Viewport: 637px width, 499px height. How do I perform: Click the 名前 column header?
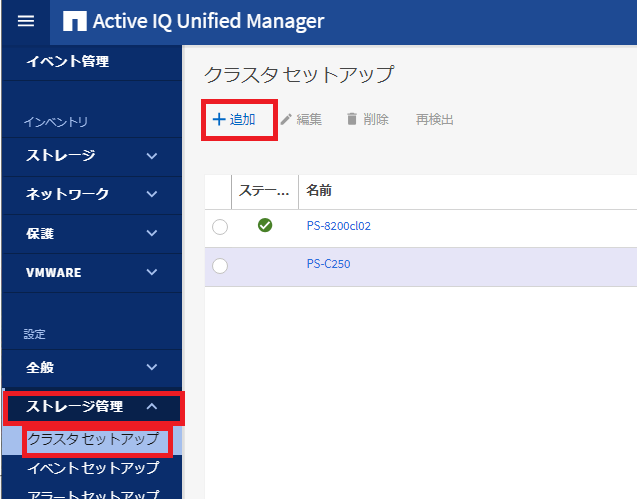(x=319, y=190)
